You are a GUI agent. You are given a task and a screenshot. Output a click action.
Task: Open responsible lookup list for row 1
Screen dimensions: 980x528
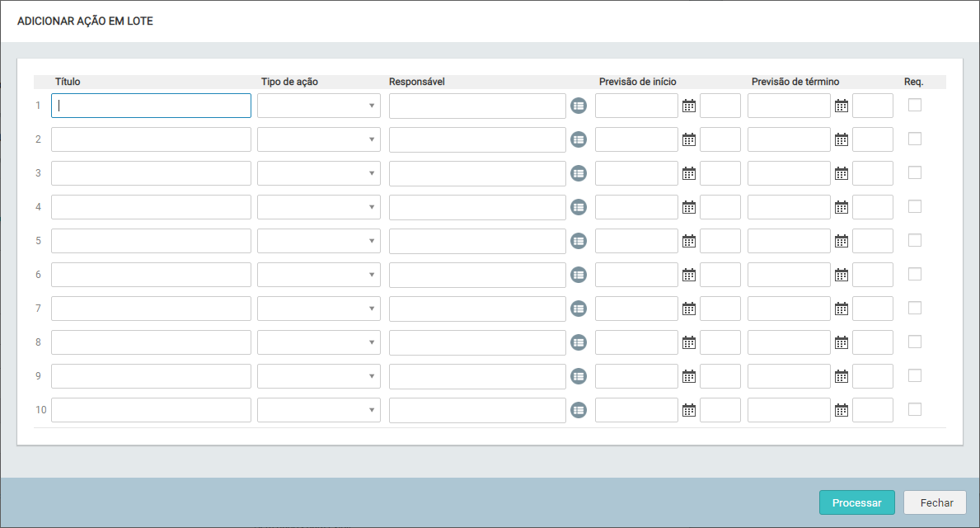(x=579, y=106)
